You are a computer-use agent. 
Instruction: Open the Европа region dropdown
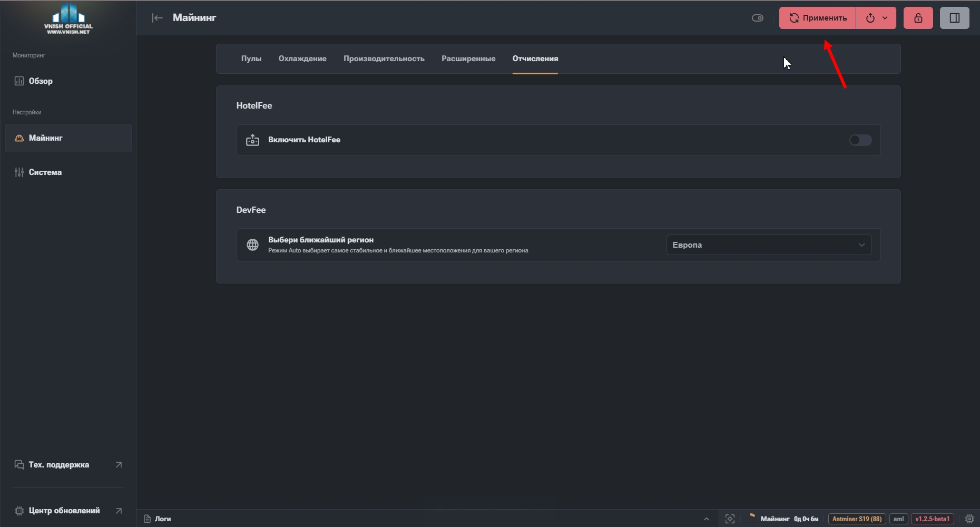click(769, 245)
